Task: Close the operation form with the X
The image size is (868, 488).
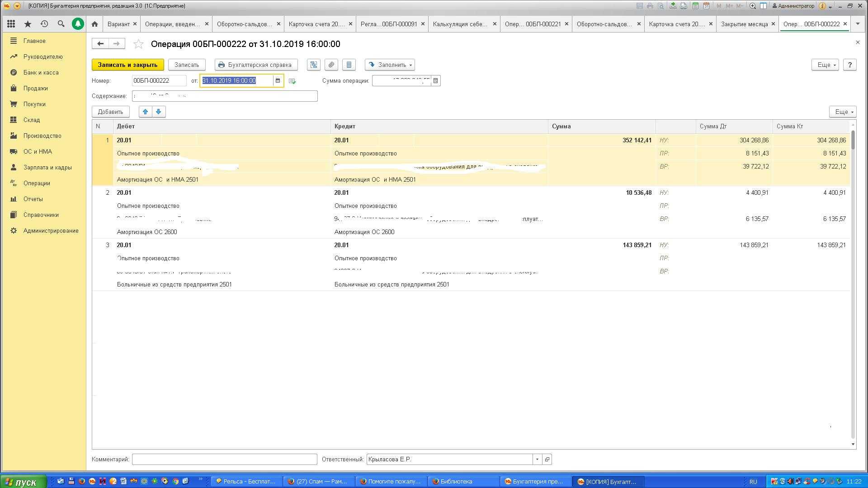Action: 858,42
